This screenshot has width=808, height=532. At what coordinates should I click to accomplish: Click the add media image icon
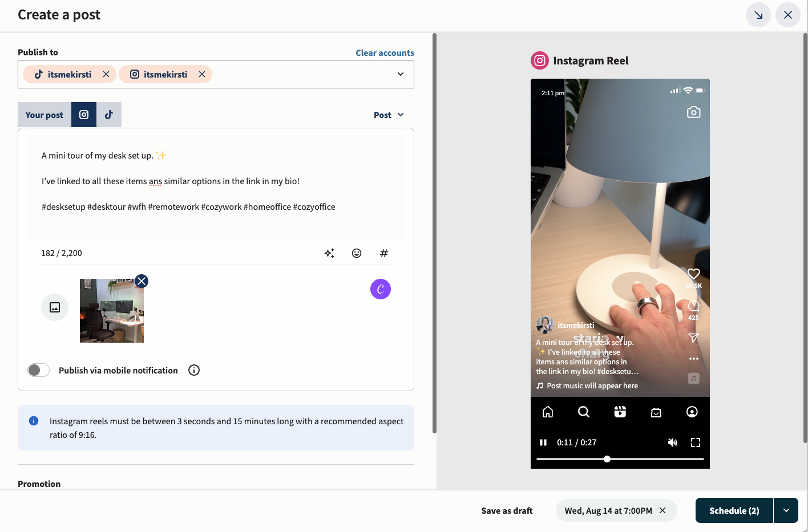pyautogui.click(x=55, y=307)
